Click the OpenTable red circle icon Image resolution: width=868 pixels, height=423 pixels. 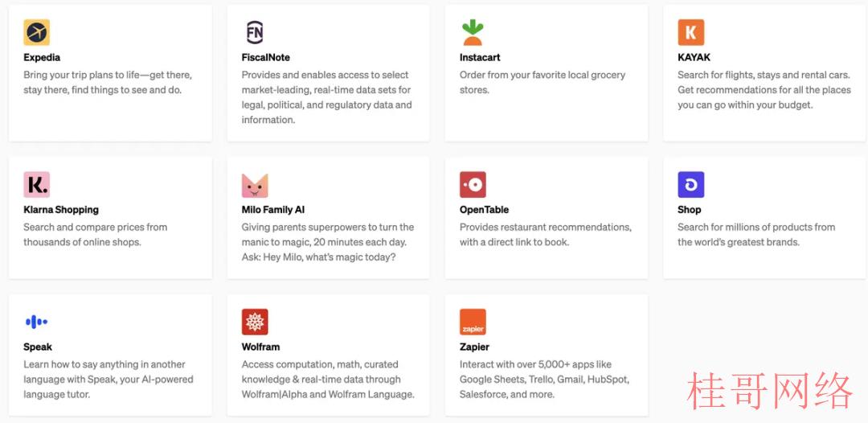point(473,184)
